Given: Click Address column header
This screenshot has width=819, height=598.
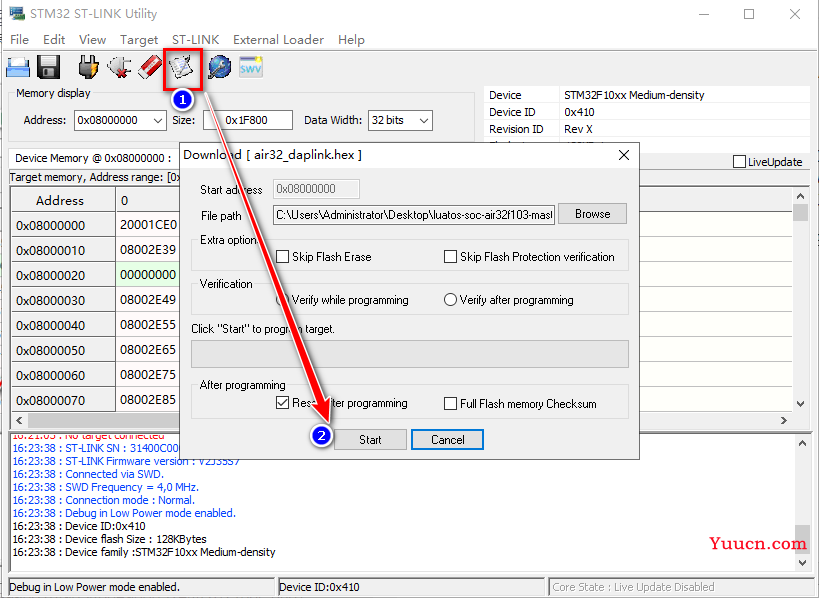Looking at the screenshot, I should click(x=63, y=201).
